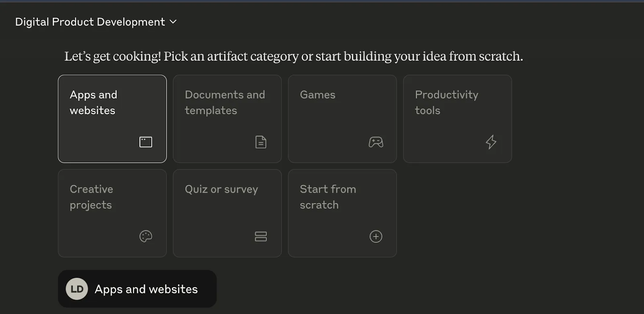The height and width of the screenshot is (314, 644).
Task: Click the game controller icon
Action: tap(376, 142)
